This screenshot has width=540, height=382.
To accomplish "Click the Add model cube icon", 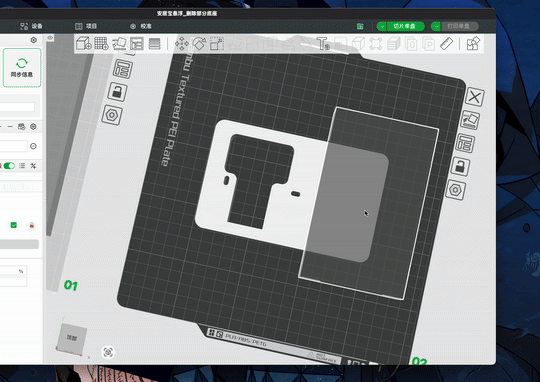I will pyautogui.click(x=83, y=44).
